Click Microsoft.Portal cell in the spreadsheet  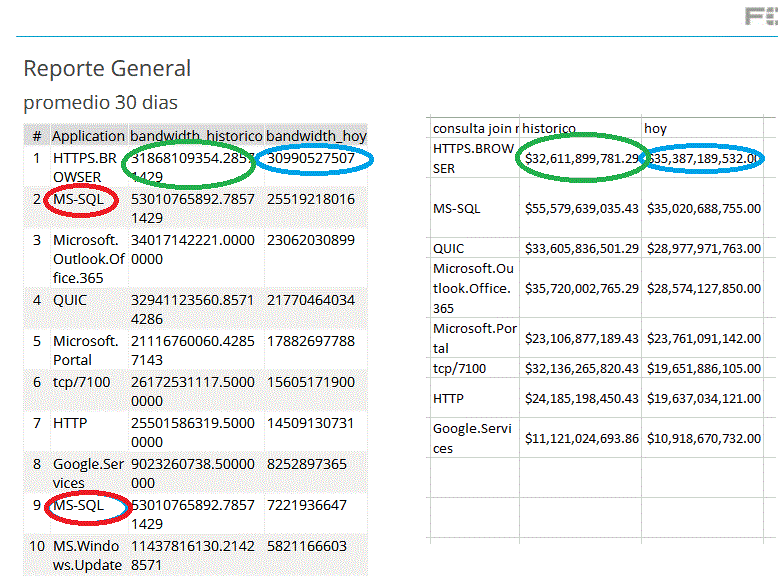click(x=475, y=338)
